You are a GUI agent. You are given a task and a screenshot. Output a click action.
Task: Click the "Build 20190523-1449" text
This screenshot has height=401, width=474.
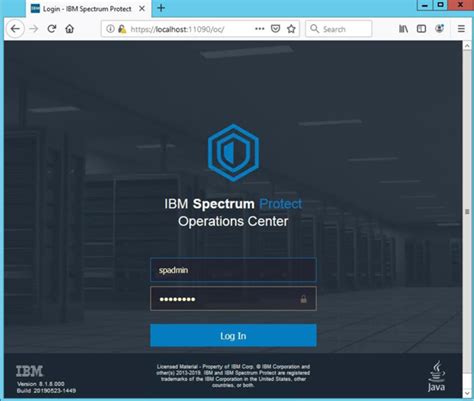click(46, 390)
